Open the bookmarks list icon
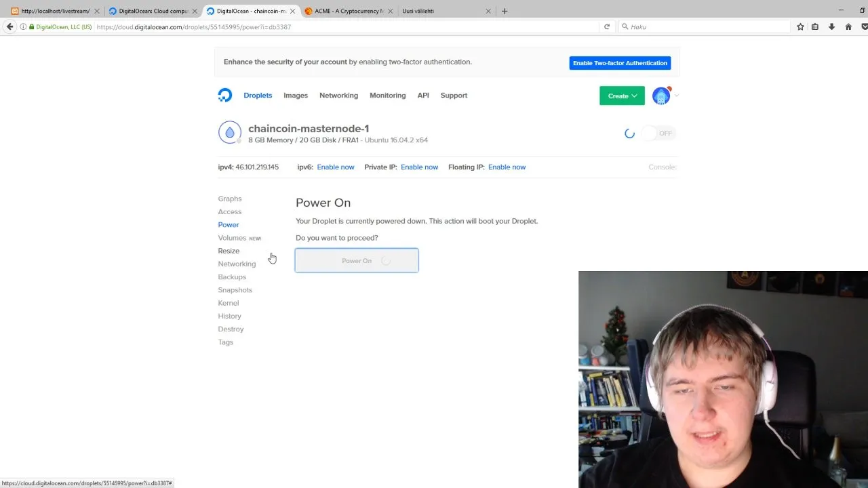The image size is (868, 488). [x=815, y=27]
